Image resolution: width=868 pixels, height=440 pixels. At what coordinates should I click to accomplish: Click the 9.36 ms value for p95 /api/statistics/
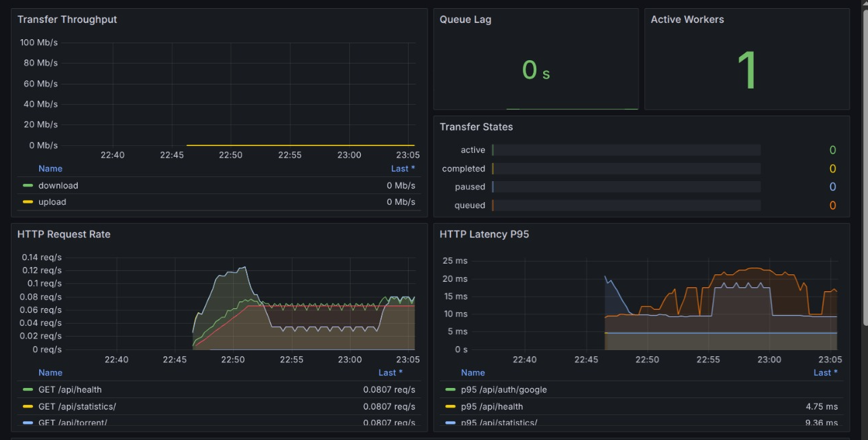[x=821, y=422]
